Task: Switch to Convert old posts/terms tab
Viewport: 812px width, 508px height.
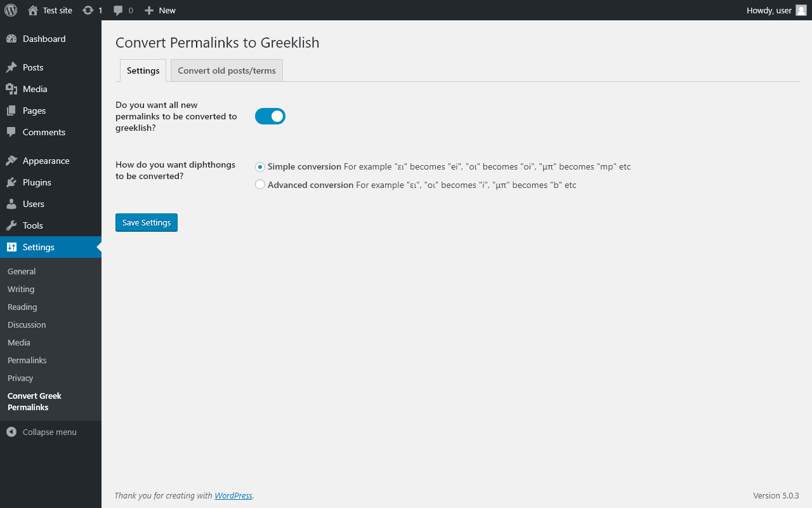Action: 226,70
